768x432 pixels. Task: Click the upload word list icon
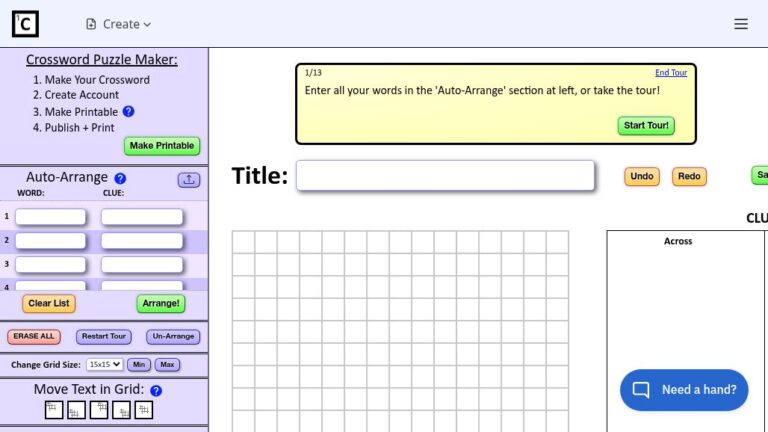189,180
